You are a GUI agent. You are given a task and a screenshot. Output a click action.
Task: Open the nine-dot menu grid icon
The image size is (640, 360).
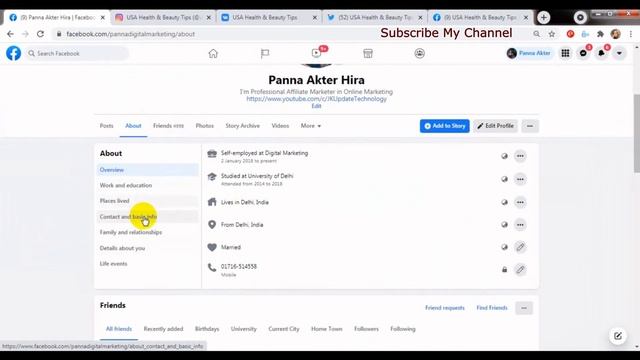click(565, 53)
